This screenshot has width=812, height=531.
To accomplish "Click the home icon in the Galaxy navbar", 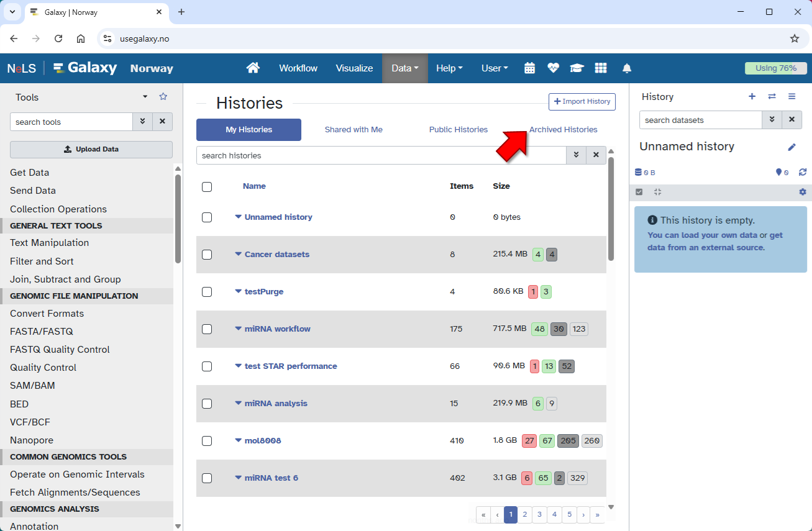I will [253, 68].
